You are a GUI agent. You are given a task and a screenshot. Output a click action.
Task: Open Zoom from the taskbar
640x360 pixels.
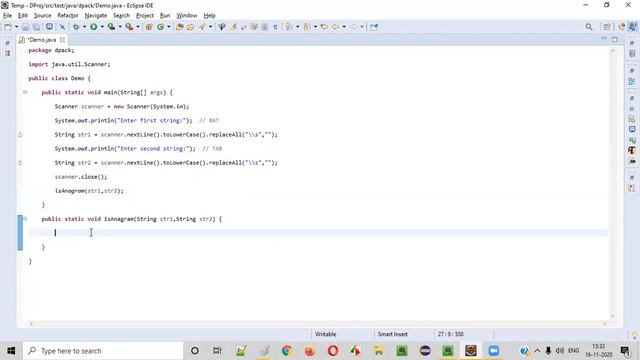[x=493, y=351]
